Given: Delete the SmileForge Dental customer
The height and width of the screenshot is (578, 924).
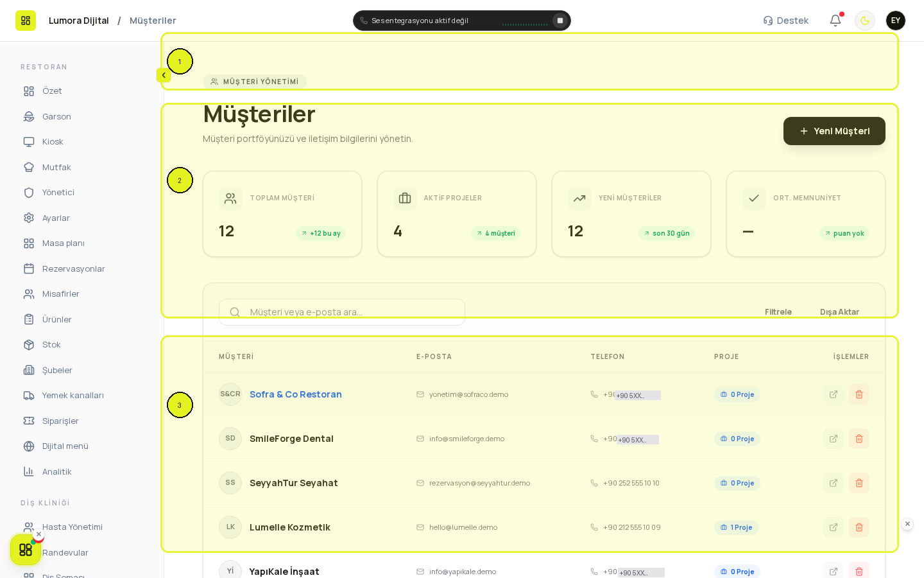Looking at the screenshot, I should click(859, 439).
